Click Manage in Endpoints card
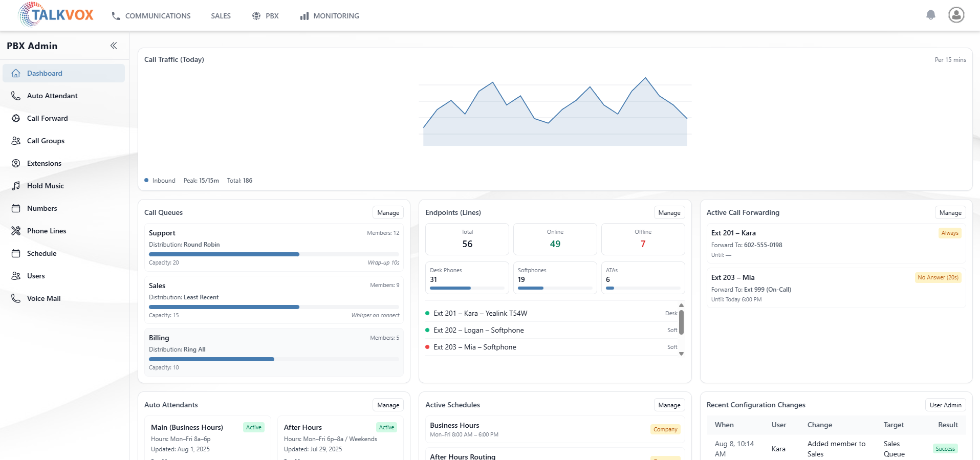Screen dimensions: 980x460 pos(669,213)
